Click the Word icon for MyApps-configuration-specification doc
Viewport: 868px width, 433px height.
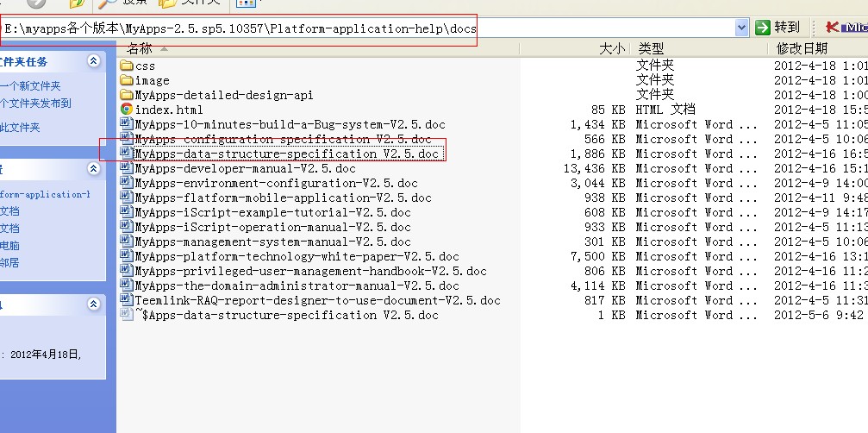tap(127, 138)
